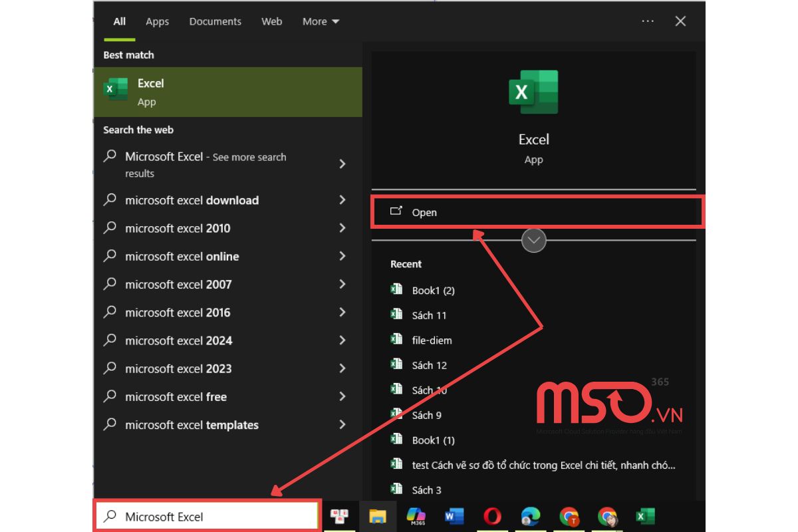Click the magnifier icon in search box

pyautogui.click(x=111, y=516)
